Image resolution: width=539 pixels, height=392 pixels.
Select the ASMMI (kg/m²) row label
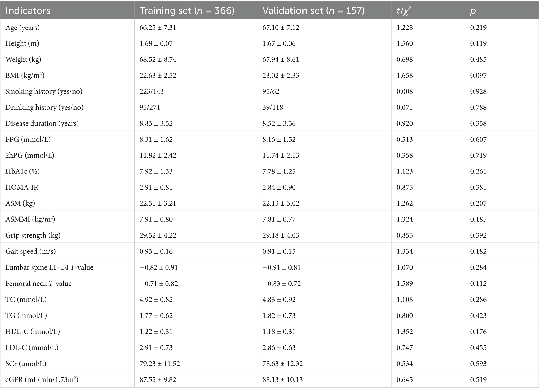30,219
